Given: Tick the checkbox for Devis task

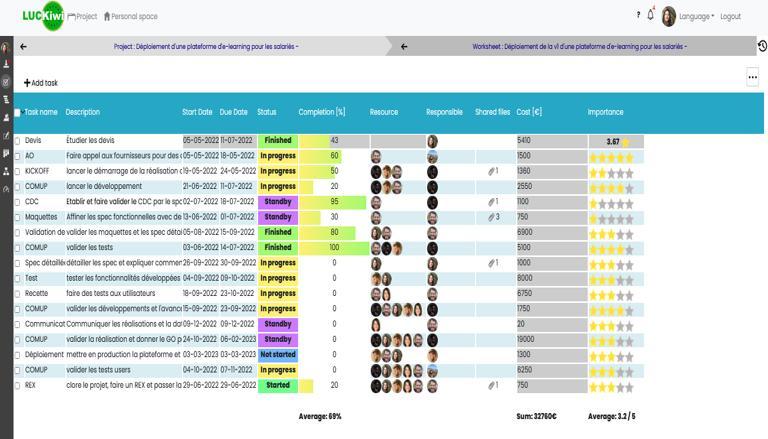Looking at the screenshot, I should [18, 141].
